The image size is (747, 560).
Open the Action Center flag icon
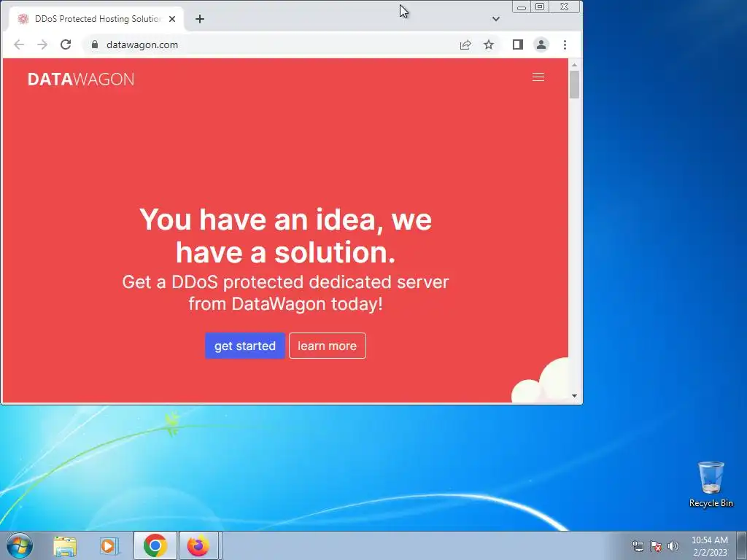[x=656, y=546]
